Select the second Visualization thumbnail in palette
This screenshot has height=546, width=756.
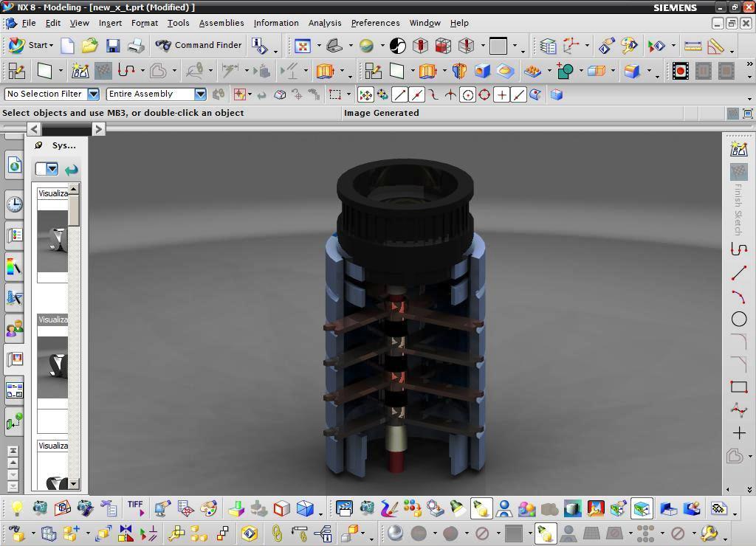click(x=52, y=367)
